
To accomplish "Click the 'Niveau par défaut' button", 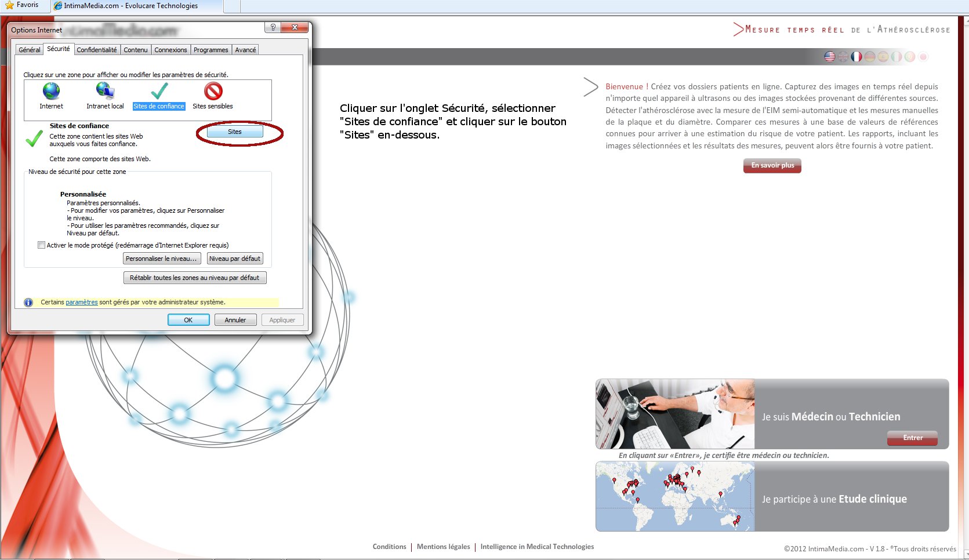I will point(235,259).
